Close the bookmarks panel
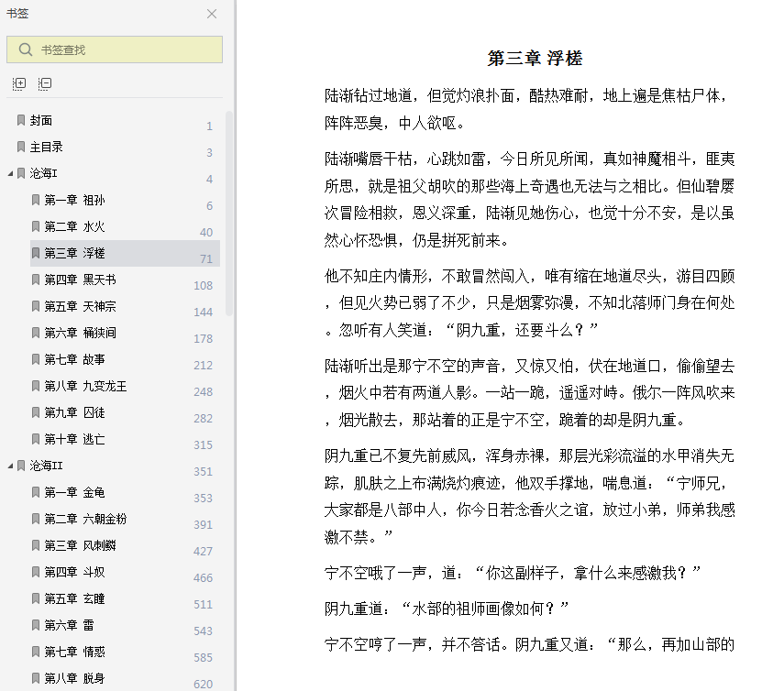This screenshot has height=691, width=784. pos(212,14)
